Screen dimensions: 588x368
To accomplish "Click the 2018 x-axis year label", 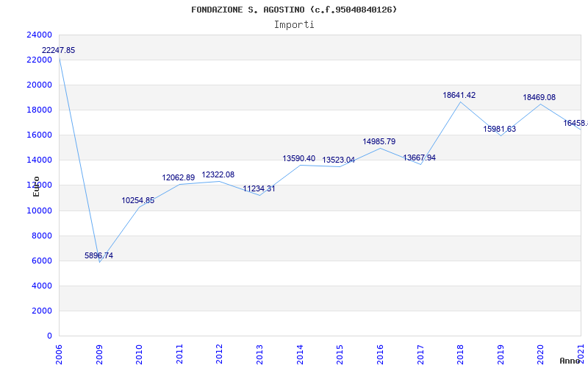I will click(x=460, y=355).
